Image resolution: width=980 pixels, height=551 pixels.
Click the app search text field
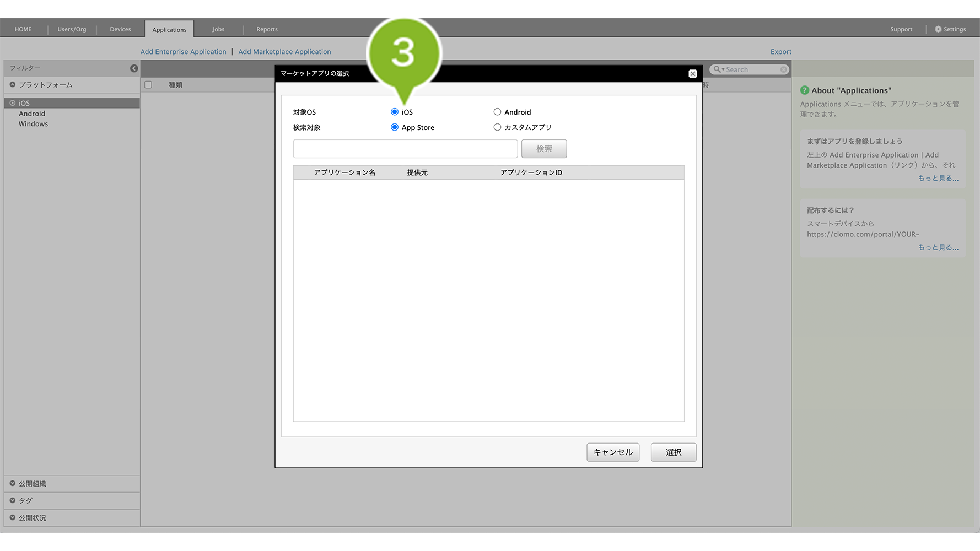(x=405, y=149)
